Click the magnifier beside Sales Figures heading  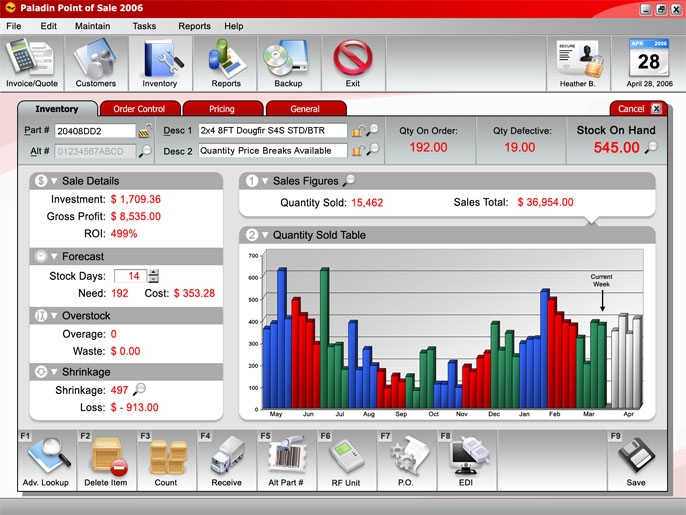349,180
